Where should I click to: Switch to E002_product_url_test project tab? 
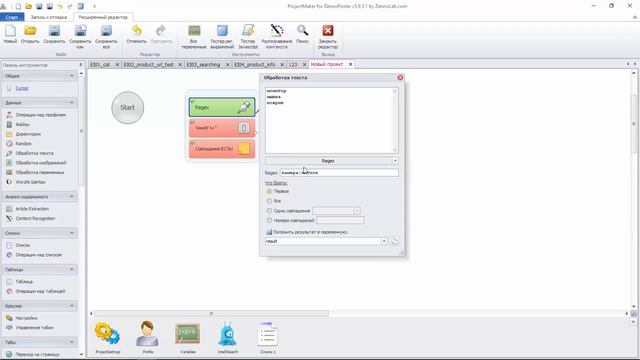pyautogui.click(x=149, y=64)
